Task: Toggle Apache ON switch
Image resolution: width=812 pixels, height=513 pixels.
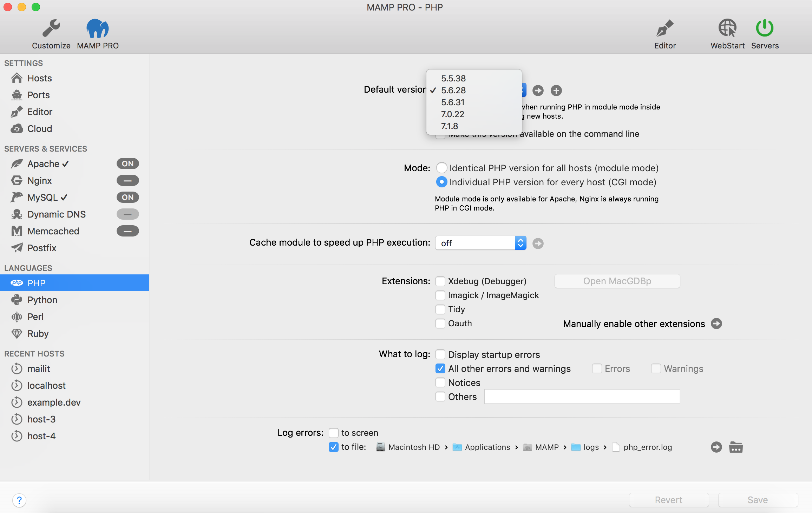Action: click(127, 164)
